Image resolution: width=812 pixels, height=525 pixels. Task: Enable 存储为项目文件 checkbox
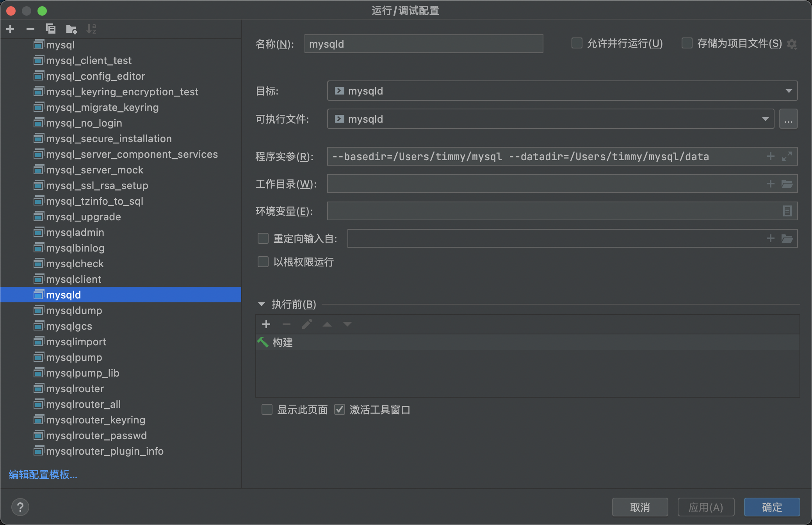pyautogui.click(x=687, y=43)
